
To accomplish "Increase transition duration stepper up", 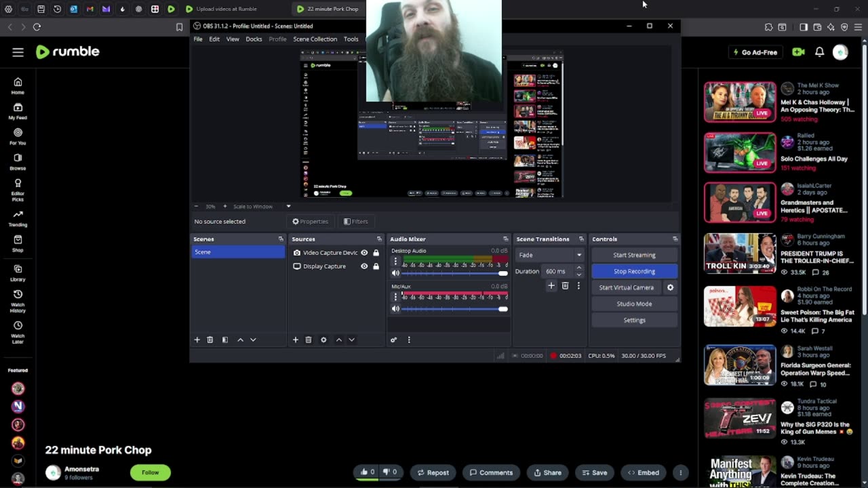I will [x=578, y=268].
